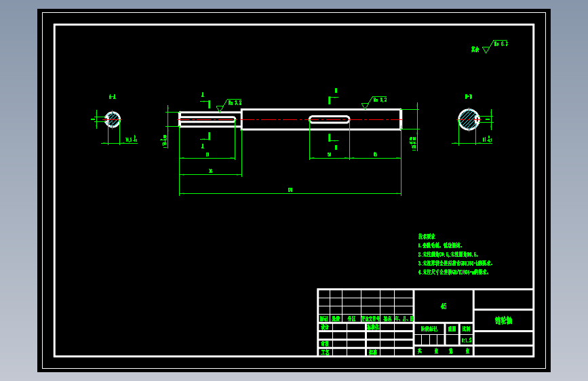Click the 分区 column header
The width and height of the screenshot is (588, 381).
point(351,319)
